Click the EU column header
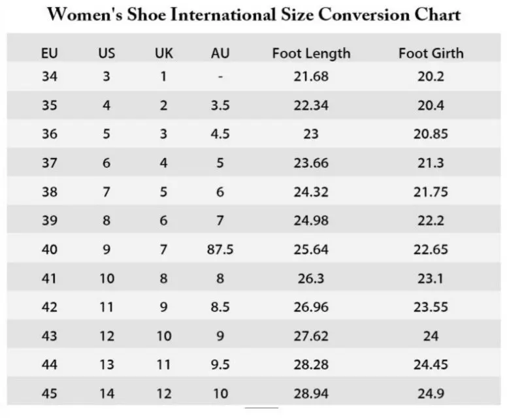 tap(49, 53)
